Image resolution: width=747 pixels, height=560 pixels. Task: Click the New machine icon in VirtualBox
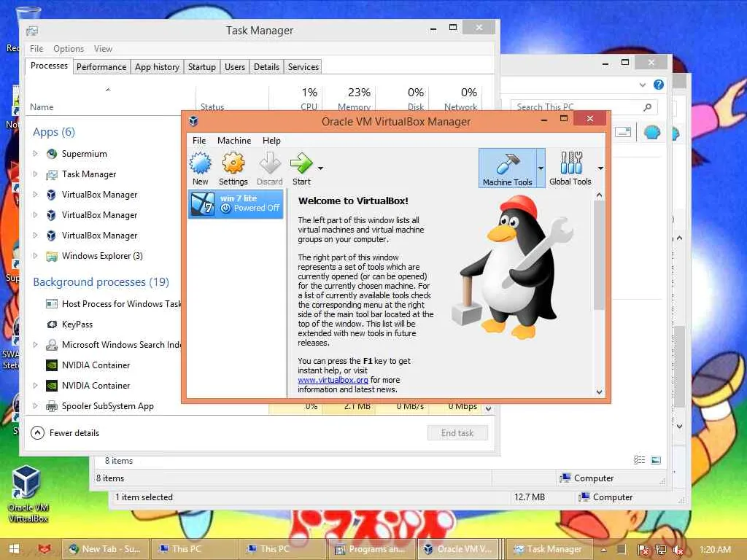point(201,163)
